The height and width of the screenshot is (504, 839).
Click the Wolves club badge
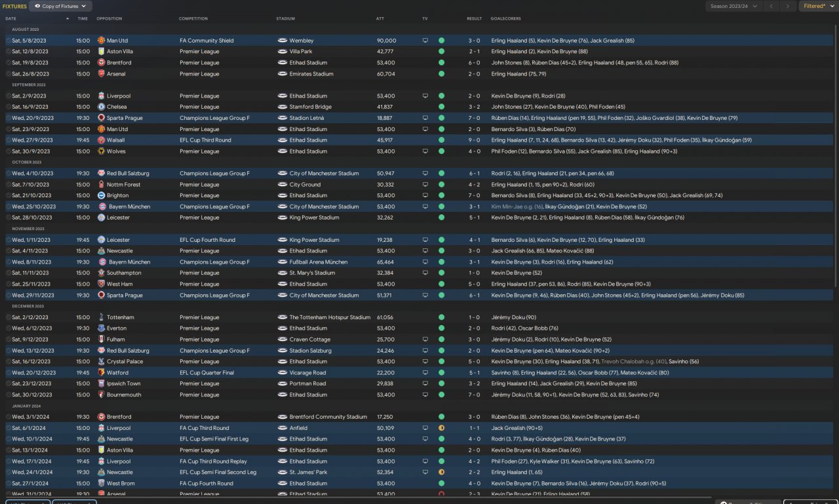click(101, 151)
